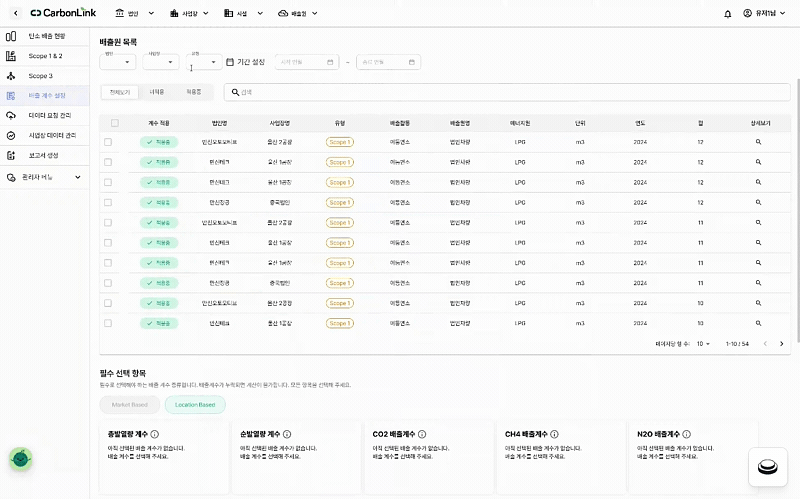Viewport: 800px width, 499px height.
Task: Select the Location Based button
Action: click(x=195, y=405)
